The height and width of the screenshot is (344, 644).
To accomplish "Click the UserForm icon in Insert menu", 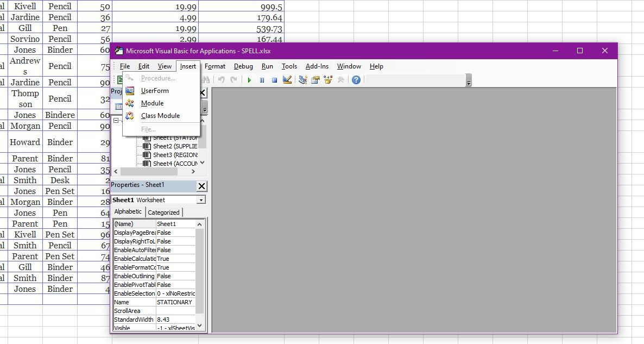I will pyautogui.click(x=130, y=90).
